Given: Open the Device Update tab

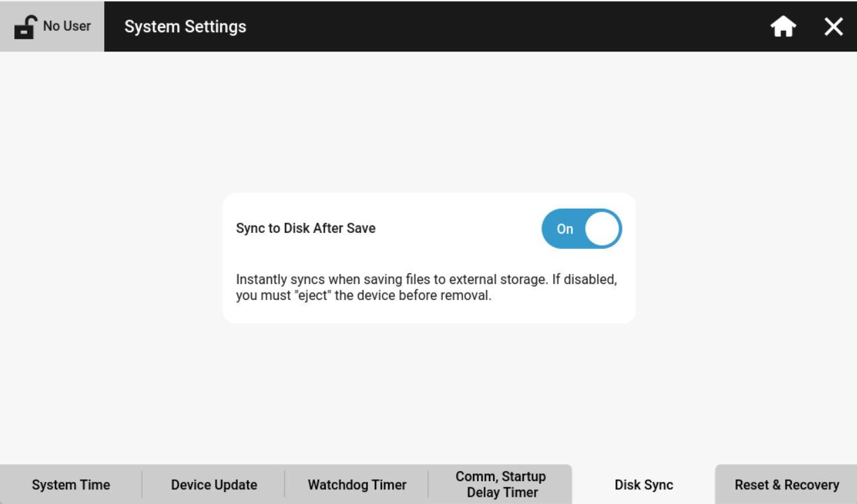Looking at the screenshot, I should 214,485.
